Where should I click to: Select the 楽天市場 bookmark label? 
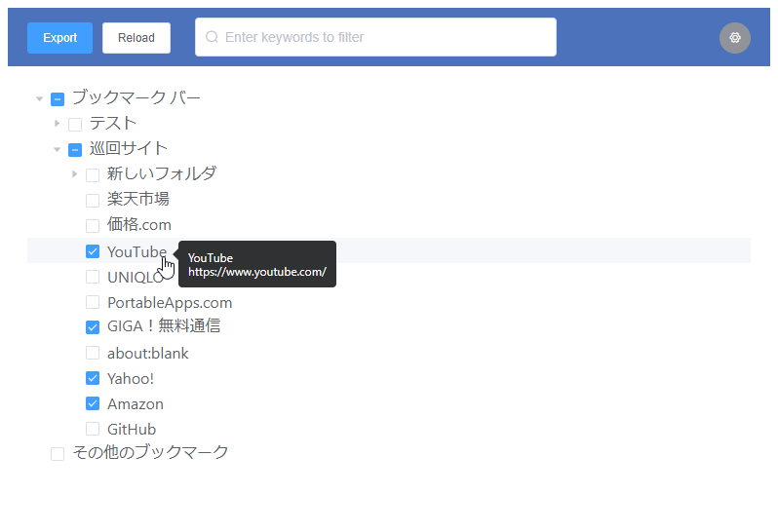pos(137,199)
